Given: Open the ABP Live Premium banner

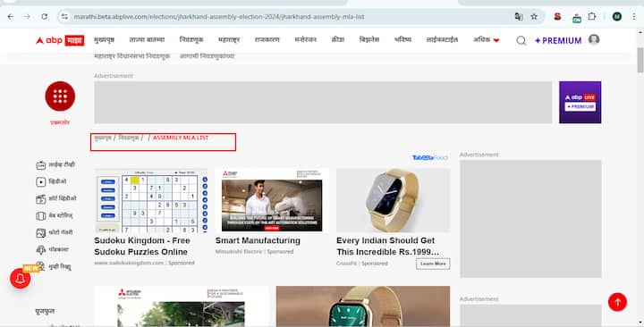Looking at the screenshot, I should 580,102.
